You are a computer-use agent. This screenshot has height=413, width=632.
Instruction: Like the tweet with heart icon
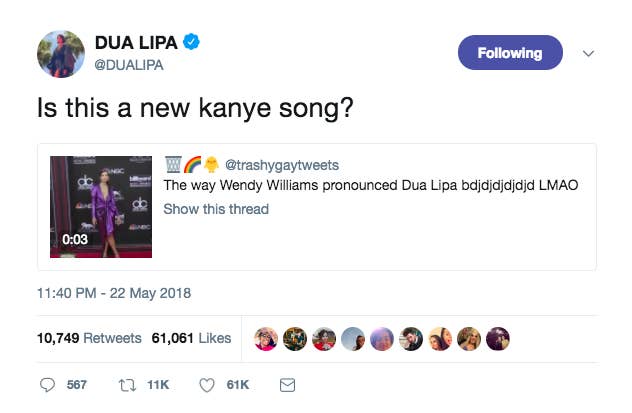[207, 385]
